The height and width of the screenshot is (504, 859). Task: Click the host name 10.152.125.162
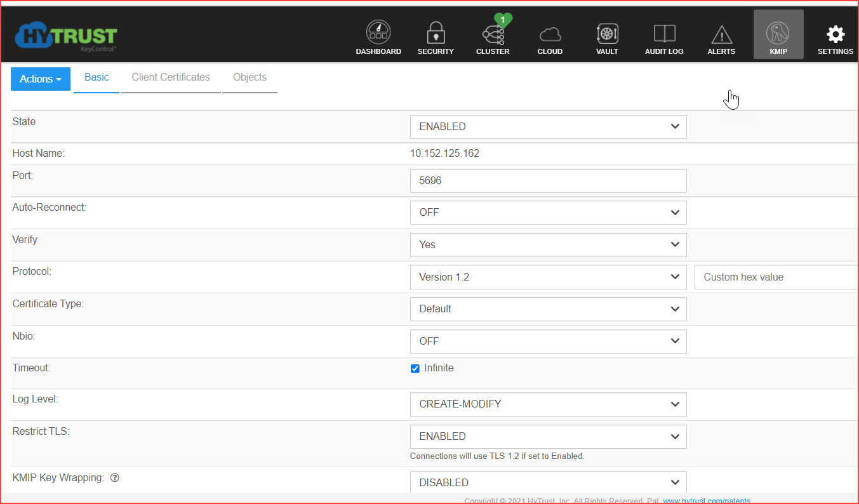click(444, 153)
